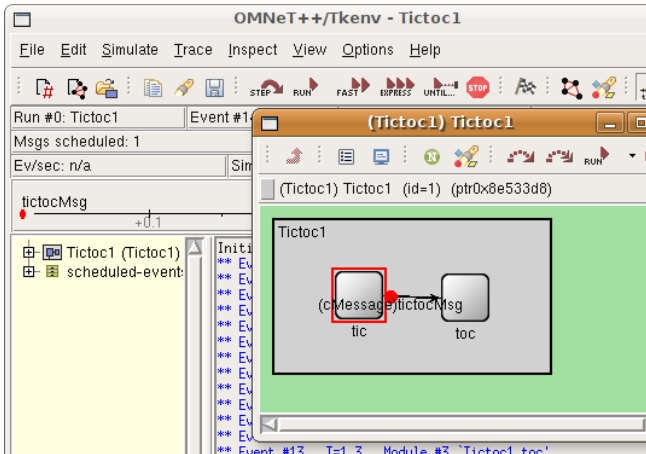Click the highlighter find icon in main toolbar
Screen dimensions: 646x454
point(184,88)
